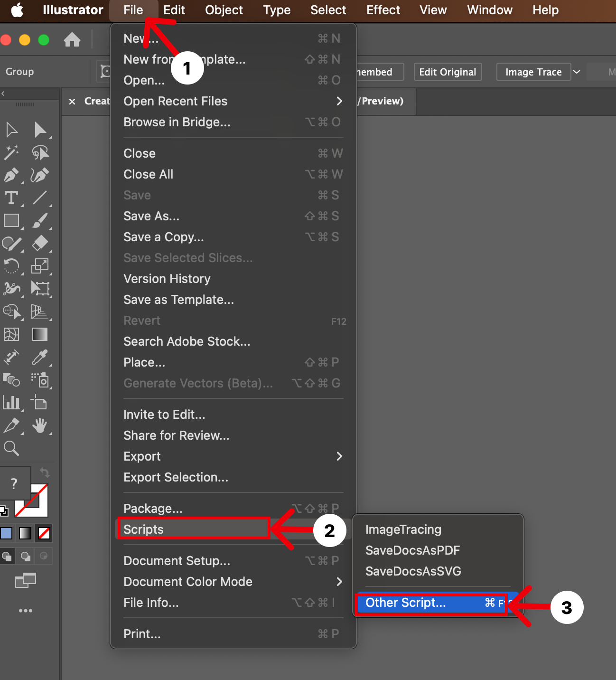The image size is (616, 680).
Task: Choose the Symbol Sprayer tool
Action: (40, 380)
